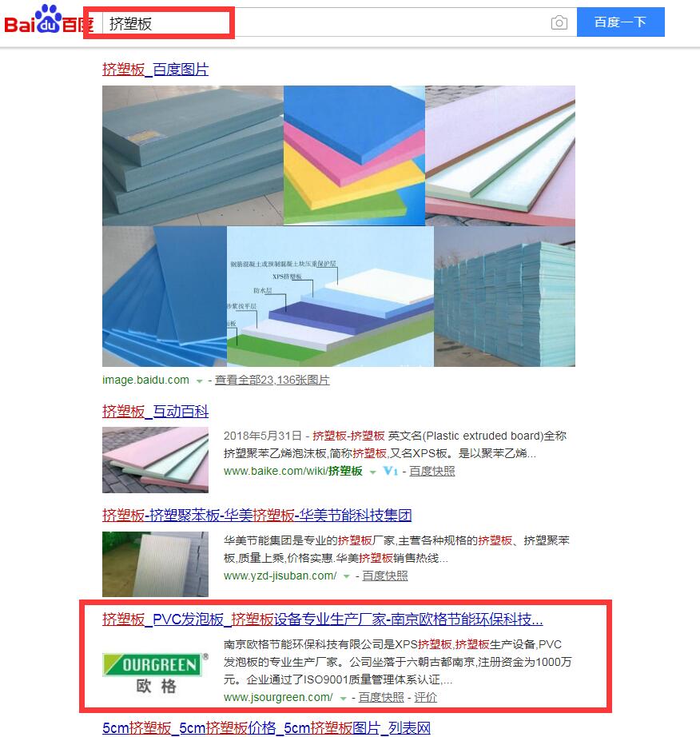Click the V1 verification badge icon

391,471
